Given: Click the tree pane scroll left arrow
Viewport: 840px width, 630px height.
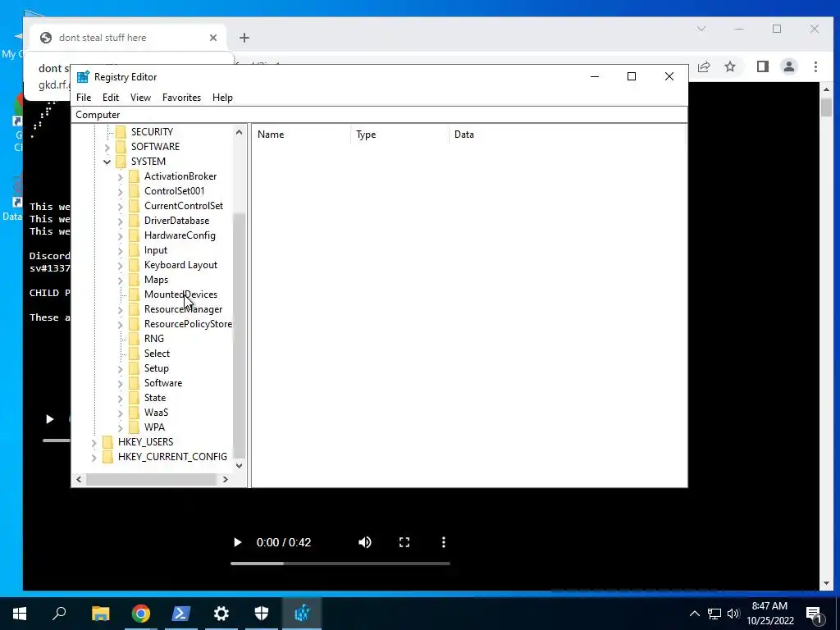Looking at the screenshot, I should coord(79,479).
